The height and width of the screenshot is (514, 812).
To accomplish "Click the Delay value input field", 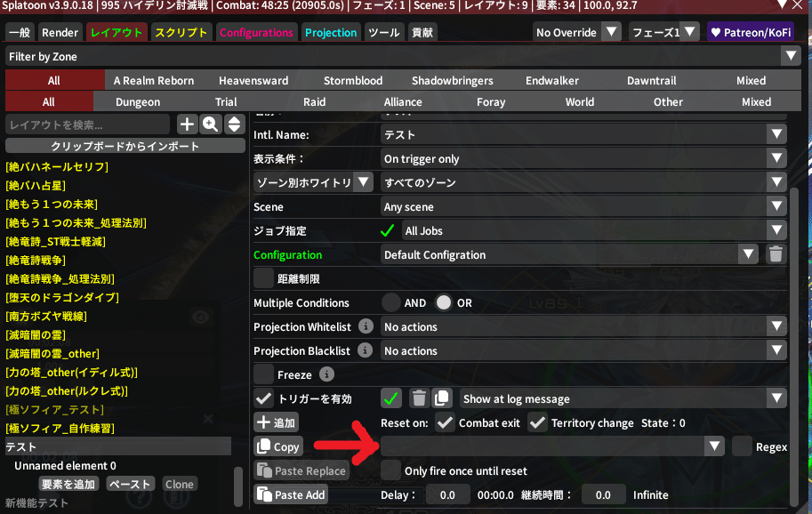I will point(448,494).
